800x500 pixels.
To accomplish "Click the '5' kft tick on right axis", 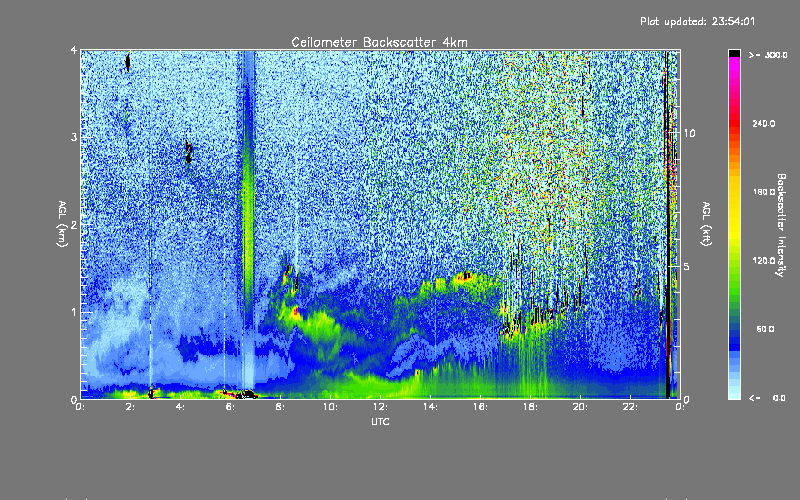I will pos(687,266).
